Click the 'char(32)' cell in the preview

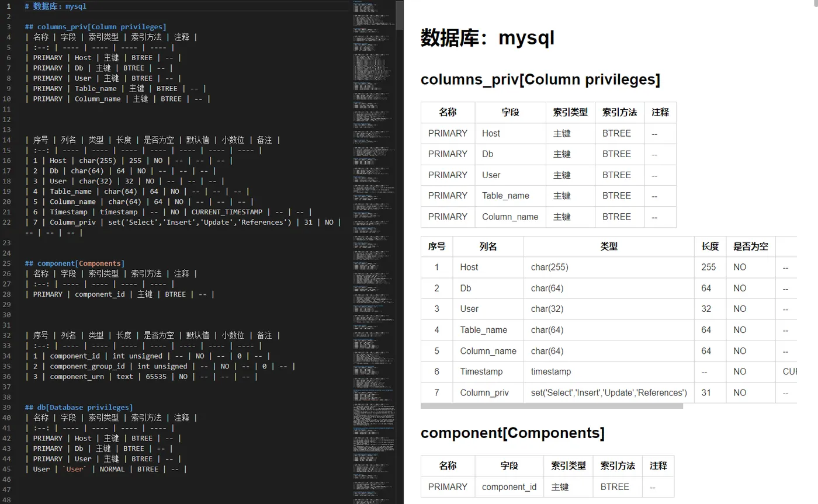609,309
